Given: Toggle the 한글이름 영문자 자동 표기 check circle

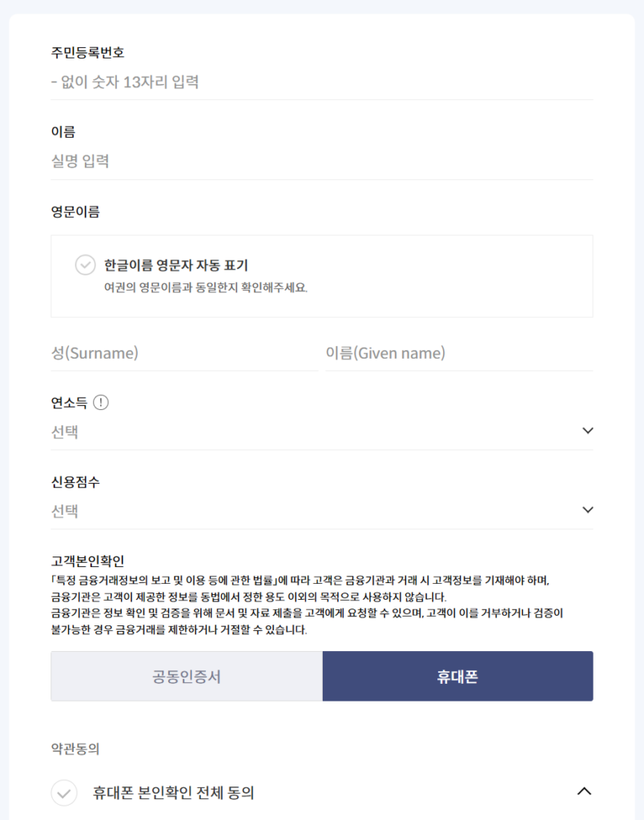Looking at the screenshot, I should click(x=85, y=265).
